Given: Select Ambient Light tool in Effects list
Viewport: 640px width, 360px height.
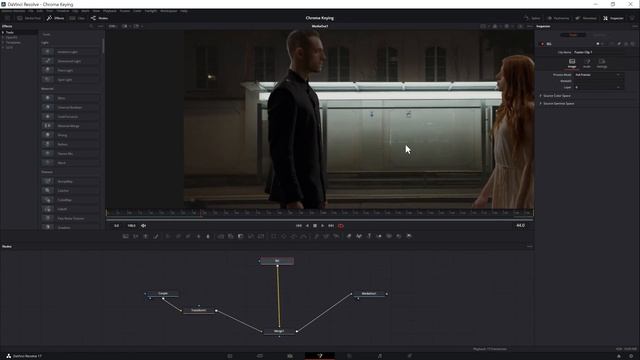Looking at the screenshot, I should pyautogui.click(x=71, y=52).
